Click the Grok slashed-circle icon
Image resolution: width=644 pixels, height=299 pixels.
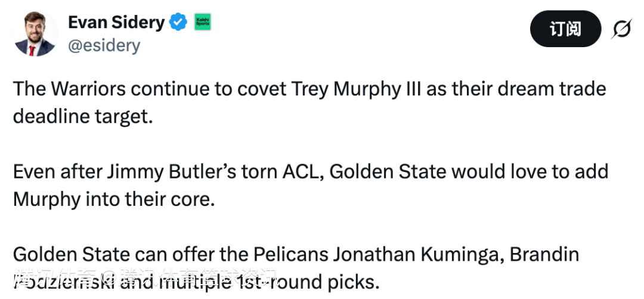pos(621,29)
